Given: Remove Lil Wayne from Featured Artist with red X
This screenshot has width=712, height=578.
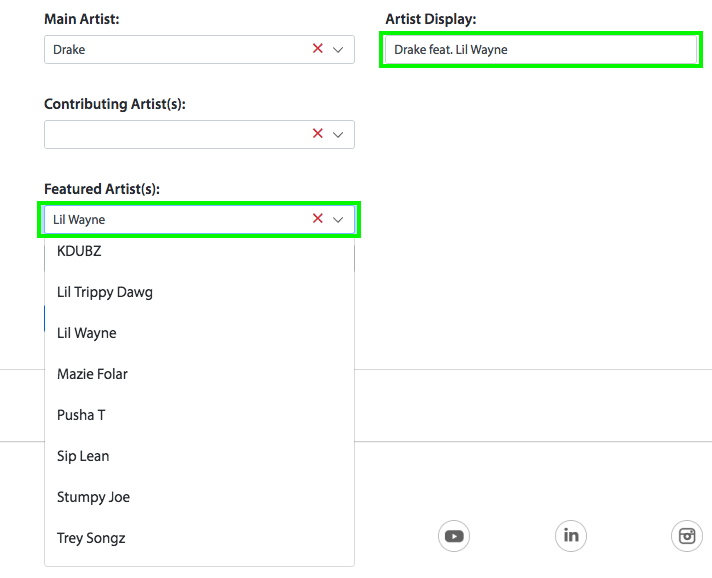Looking at the screenshot, I should click(x=318, y=219).
